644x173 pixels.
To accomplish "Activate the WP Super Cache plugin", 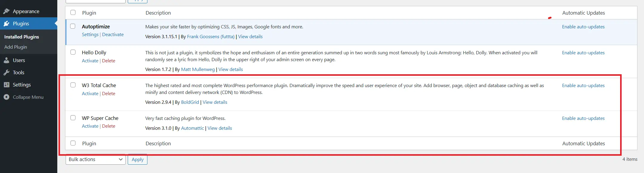I will (90, 126).
